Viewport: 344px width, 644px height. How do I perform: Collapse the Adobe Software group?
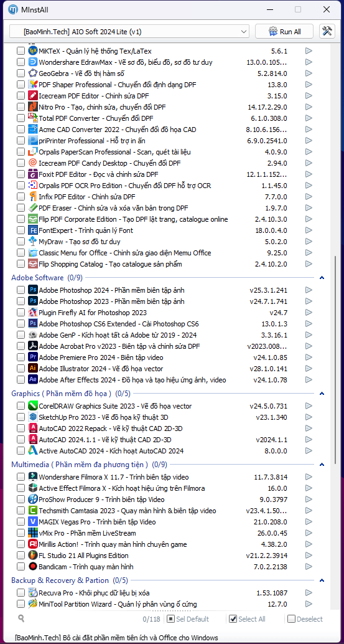(x=322, y=278)
